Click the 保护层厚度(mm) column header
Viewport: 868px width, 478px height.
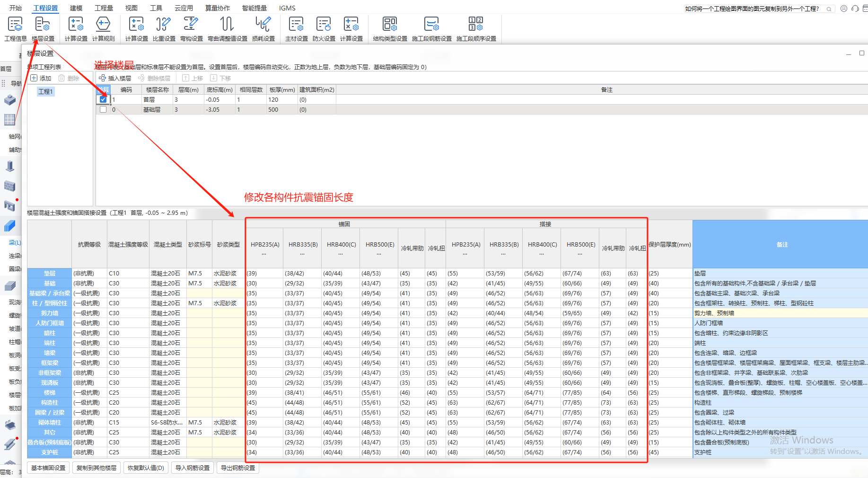670,244
